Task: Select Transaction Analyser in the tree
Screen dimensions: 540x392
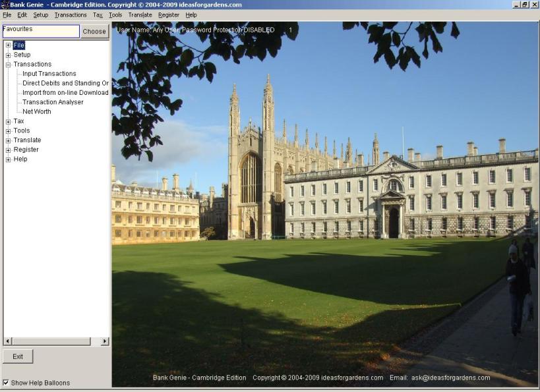Action: [x=53, y=102]
